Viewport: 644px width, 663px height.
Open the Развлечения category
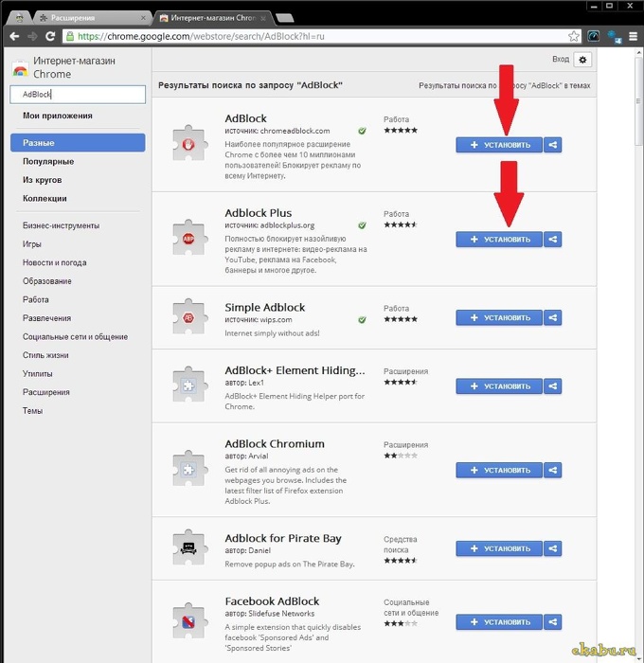tap(46, 318)
